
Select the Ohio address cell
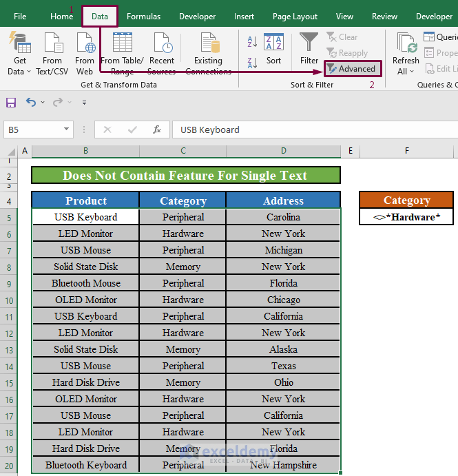tap(283, 382)
